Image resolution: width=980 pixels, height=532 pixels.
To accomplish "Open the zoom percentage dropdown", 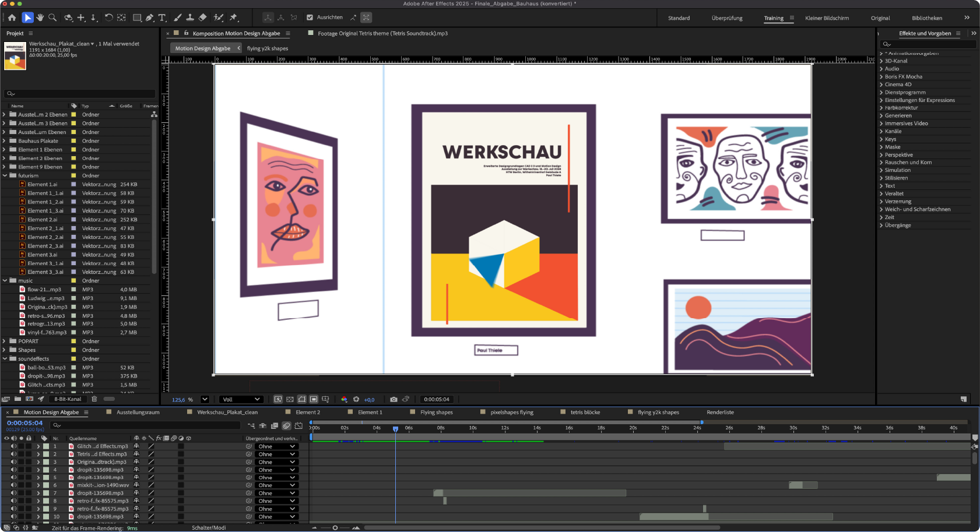I will [205, 399].
